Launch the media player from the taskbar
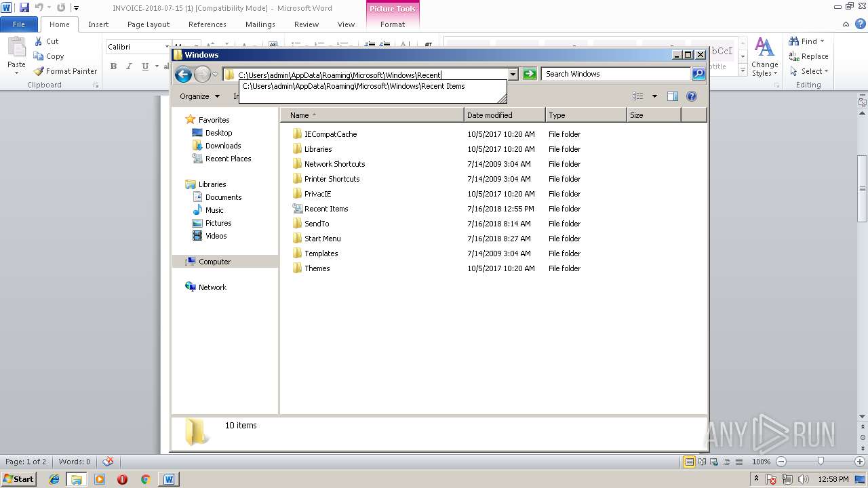 point(100,479)
